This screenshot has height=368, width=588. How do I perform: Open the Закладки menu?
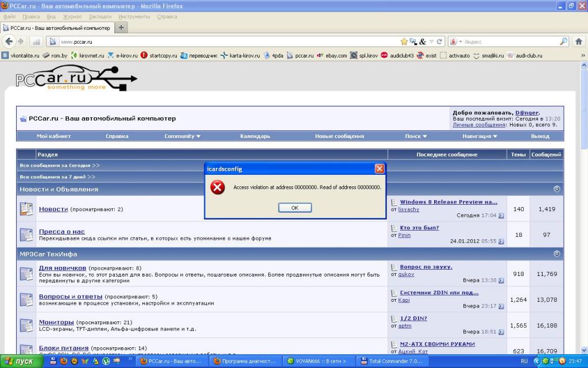click(x=100, y=17)
